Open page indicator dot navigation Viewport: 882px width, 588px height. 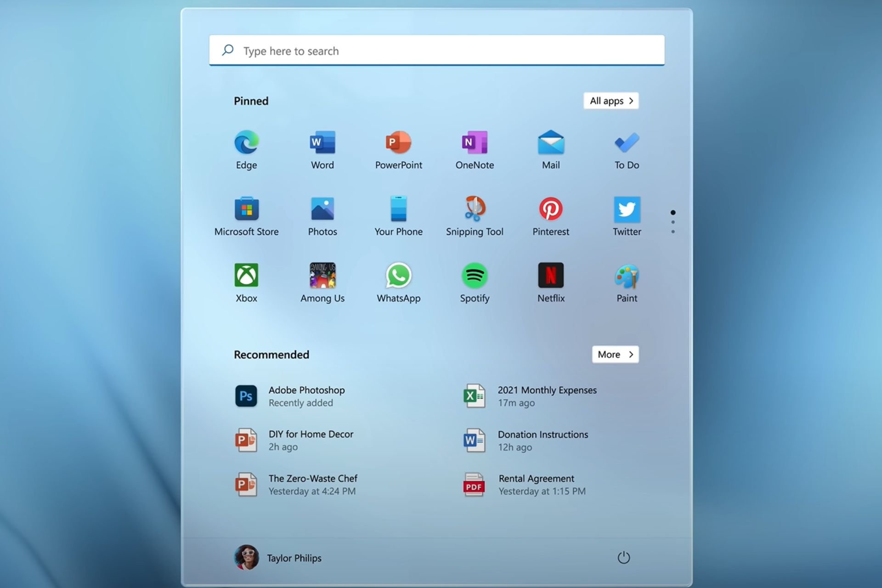[x=673, y=221]
